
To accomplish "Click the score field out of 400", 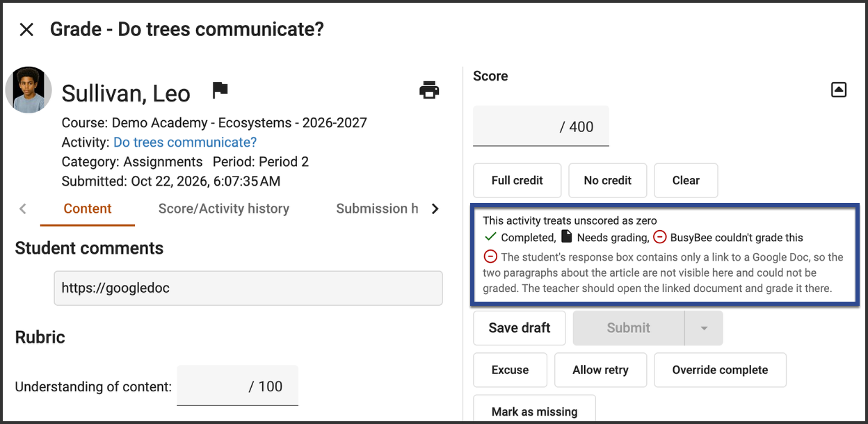I will pos(541,127).
